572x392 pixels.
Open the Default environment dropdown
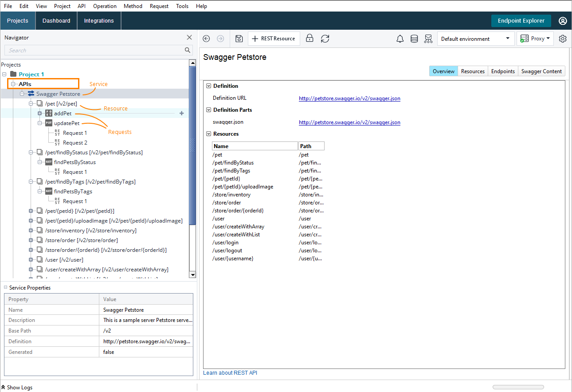476,39
